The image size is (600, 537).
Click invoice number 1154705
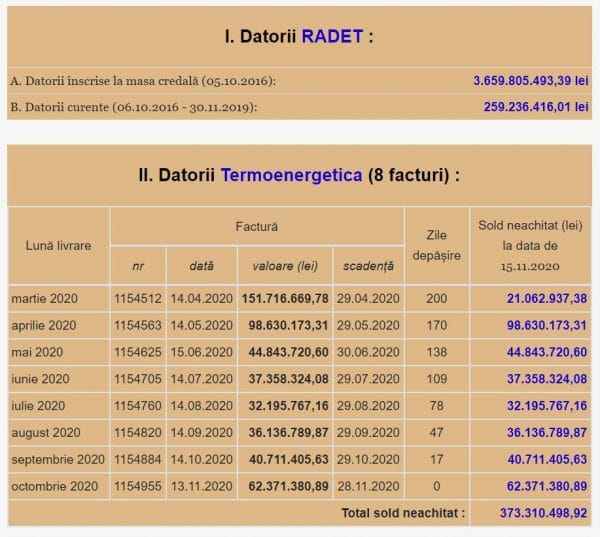pyautogui.click(x=138, y=379)
